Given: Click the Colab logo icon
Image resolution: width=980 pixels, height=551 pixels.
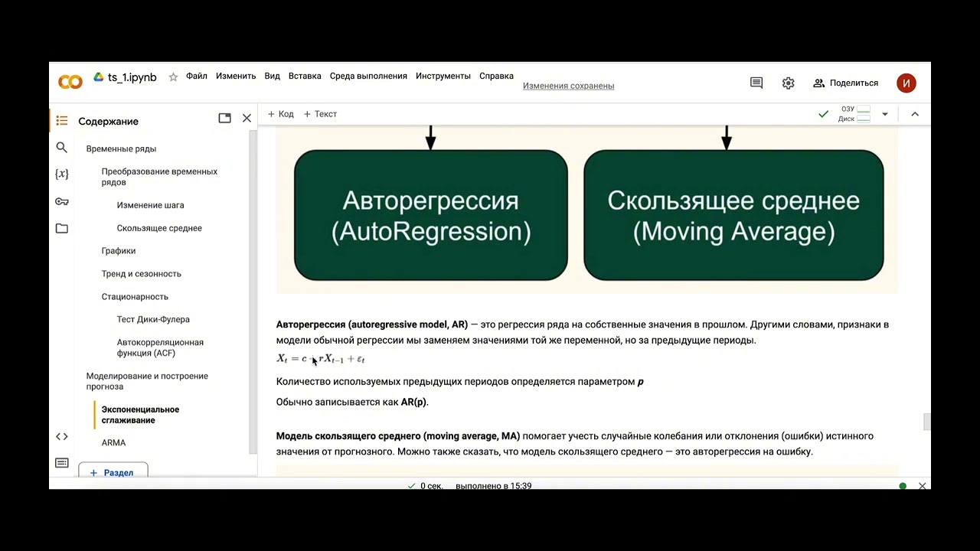Looking at the screenshot, I should pos(70,82).
